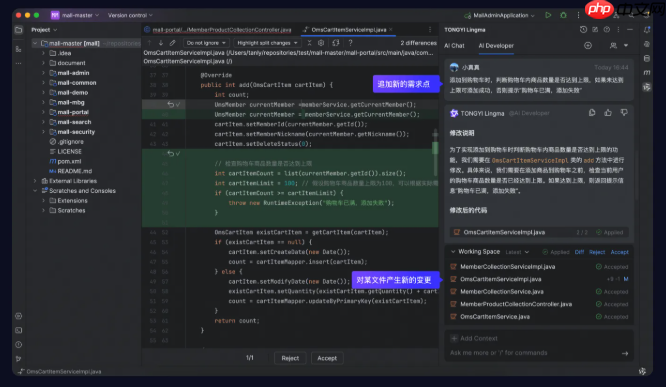Image resolution: width=666 pixels, height=387 pixels.
Task: Open the Terminal tool window in the left sidebar
Action: point(18,331)
